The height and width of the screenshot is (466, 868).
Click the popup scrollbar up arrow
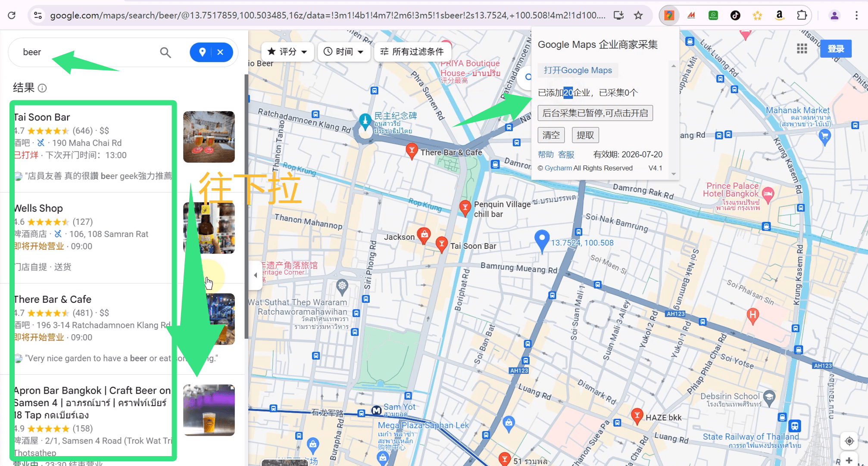(673, 66)
